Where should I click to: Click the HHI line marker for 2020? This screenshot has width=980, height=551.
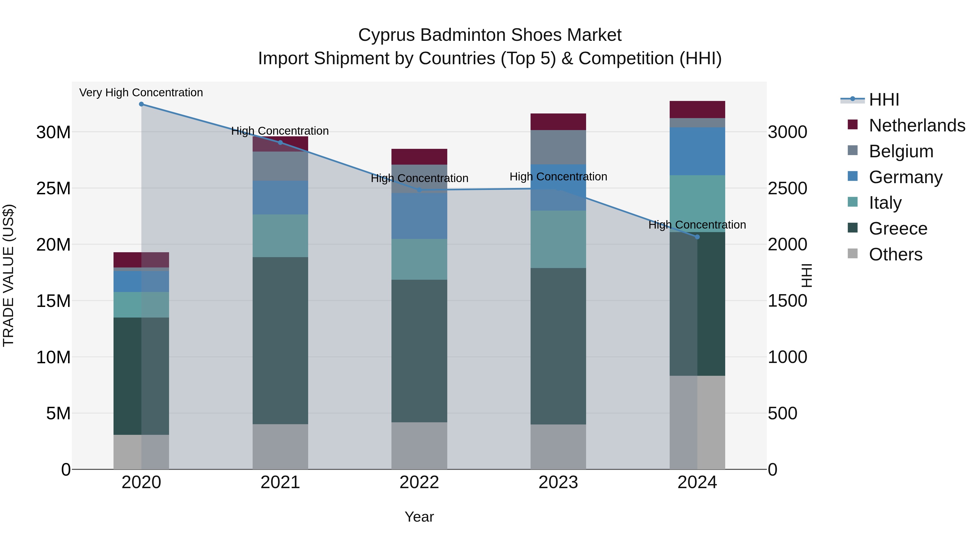[141, 104]
